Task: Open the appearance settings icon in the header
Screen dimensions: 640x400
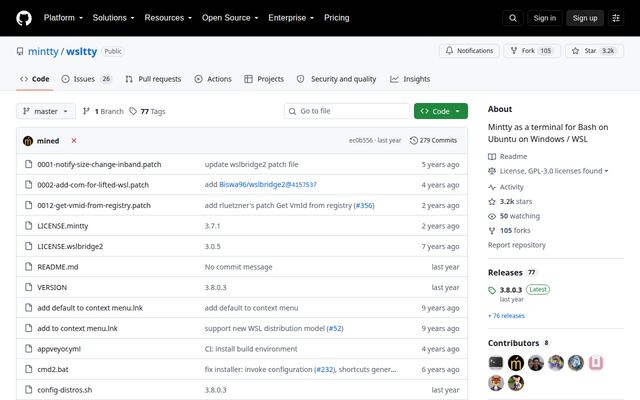Action: pyautogui.click(x=616, y=18)
